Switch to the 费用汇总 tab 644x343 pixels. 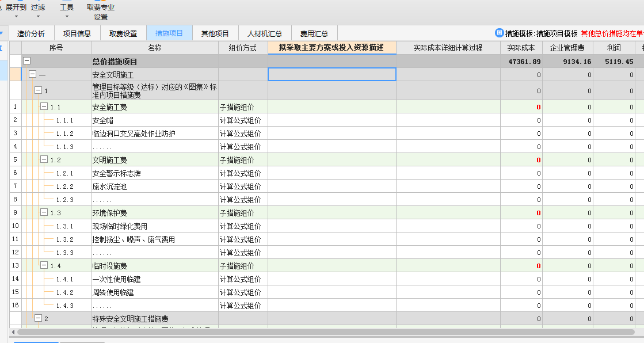tap(314, 34)
